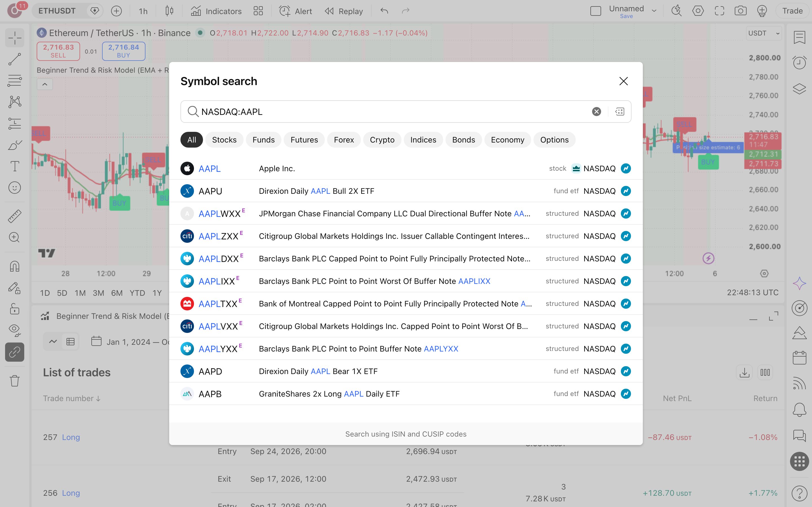Image resolution: width=812 pixels, height=507 pixels.
Task: Select the trend line drawing tool
Action: click(x=14, y=59)
